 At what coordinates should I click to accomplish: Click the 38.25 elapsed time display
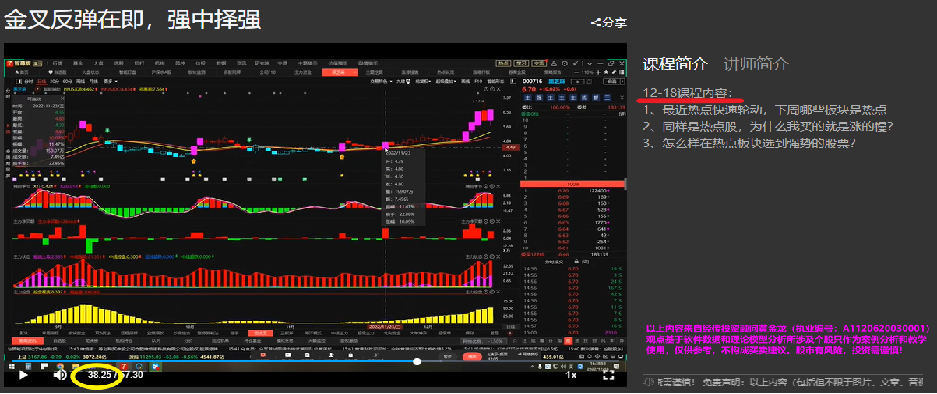(100, 375)
